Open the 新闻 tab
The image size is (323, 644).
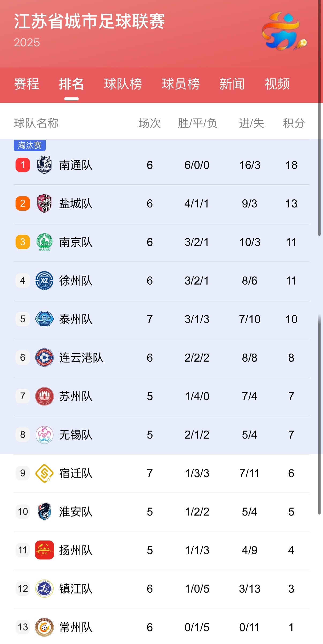(x=232, y=84)
